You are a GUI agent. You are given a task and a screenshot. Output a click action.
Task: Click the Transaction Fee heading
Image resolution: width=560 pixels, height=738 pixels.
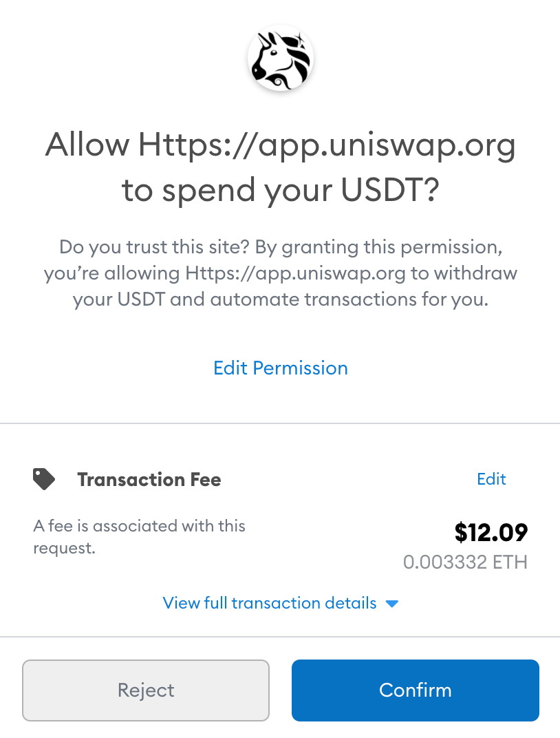point(149,480)
